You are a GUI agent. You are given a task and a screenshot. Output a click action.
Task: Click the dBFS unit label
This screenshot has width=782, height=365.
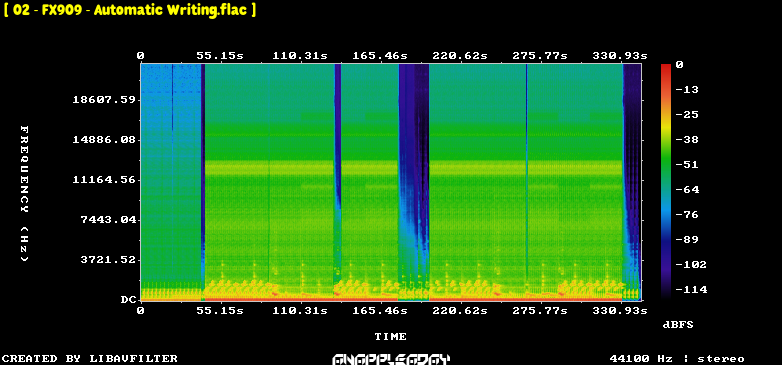(678, 325)
